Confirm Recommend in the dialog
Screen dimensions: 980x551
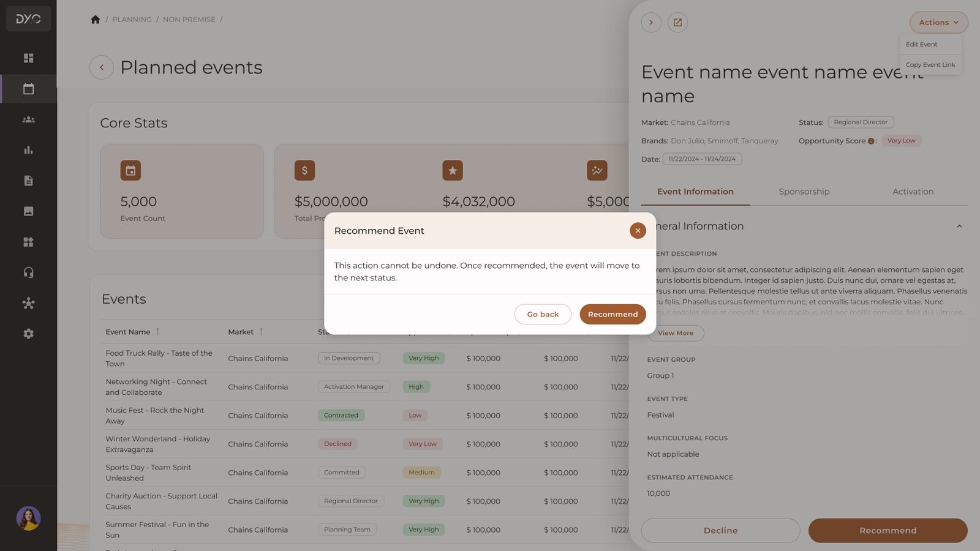(x=612, y=314)
